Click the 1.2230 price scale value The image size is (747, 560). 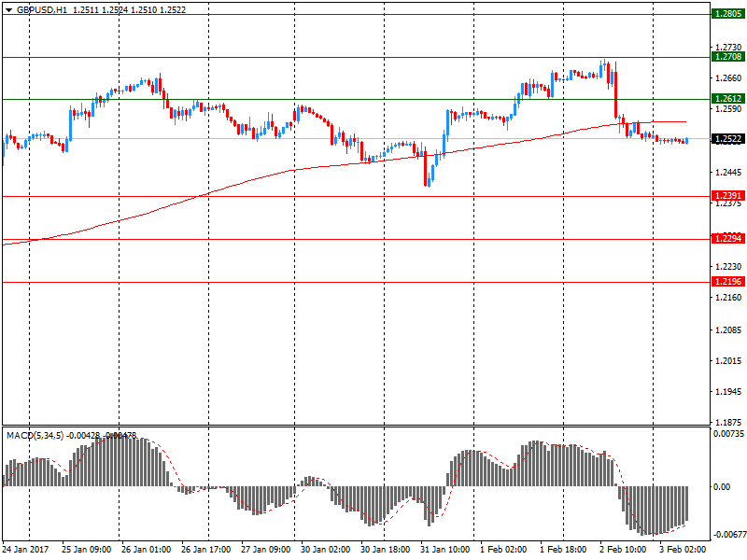click(x=728, y=267)
